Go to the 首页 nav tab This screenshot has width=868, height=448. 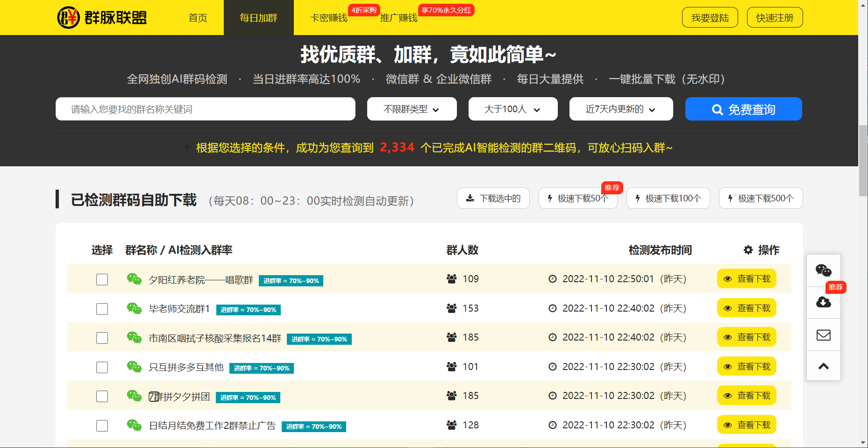(x=198, y=18)
